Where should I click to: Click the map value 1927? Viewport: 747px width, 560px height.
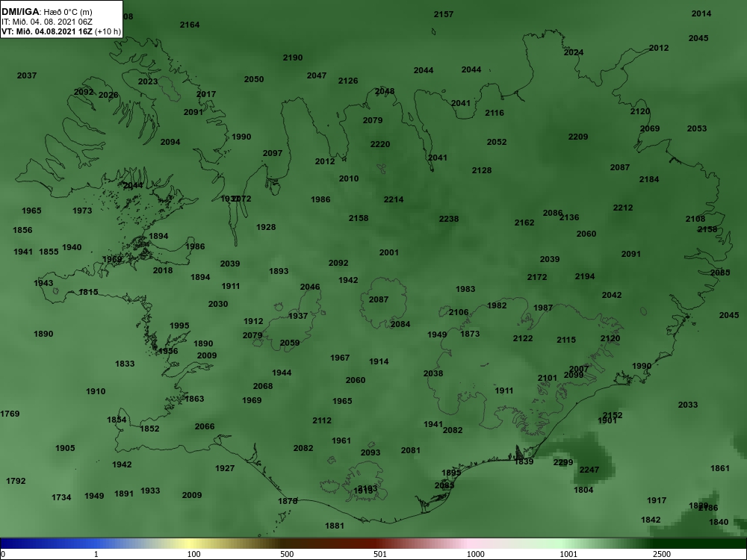225,468
